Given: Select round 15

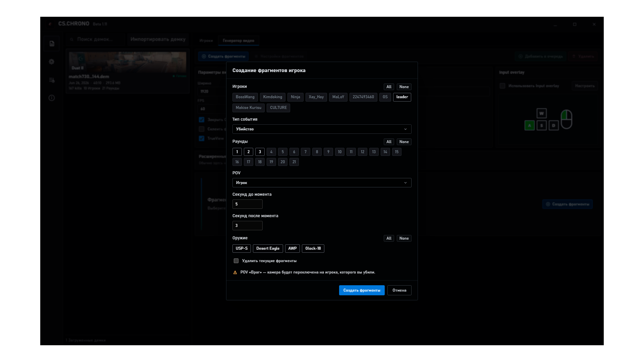Looking at the screenshot, I should coord(397,152).
